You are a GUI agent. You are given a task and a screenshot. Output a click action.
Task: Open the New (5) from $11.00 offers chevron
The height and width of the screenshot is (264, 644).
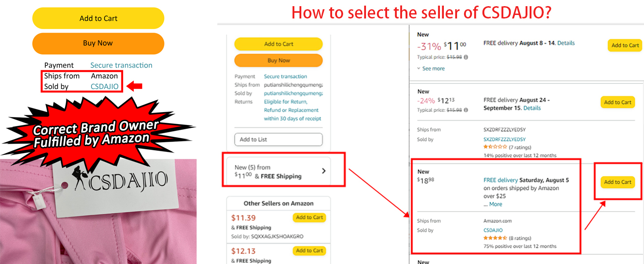324,171
